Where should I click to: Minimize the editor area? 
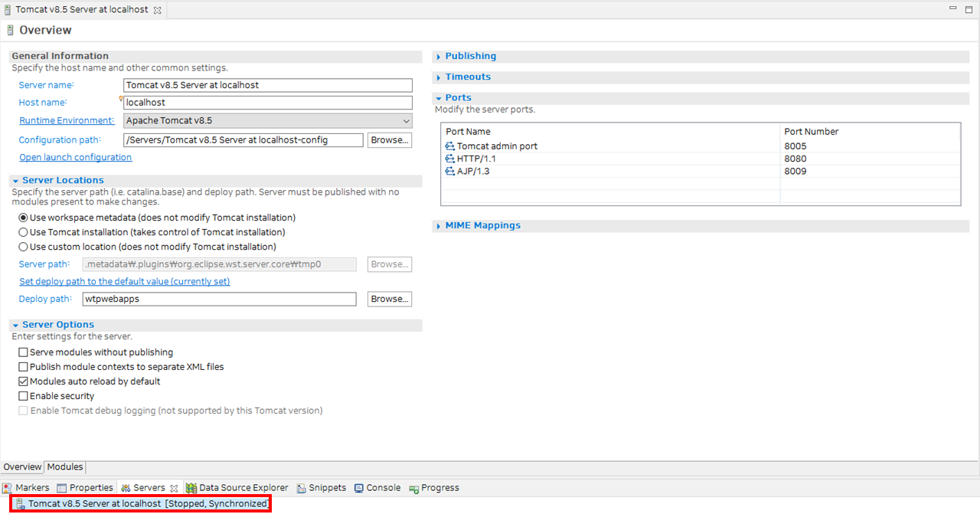tap(953, 9)
